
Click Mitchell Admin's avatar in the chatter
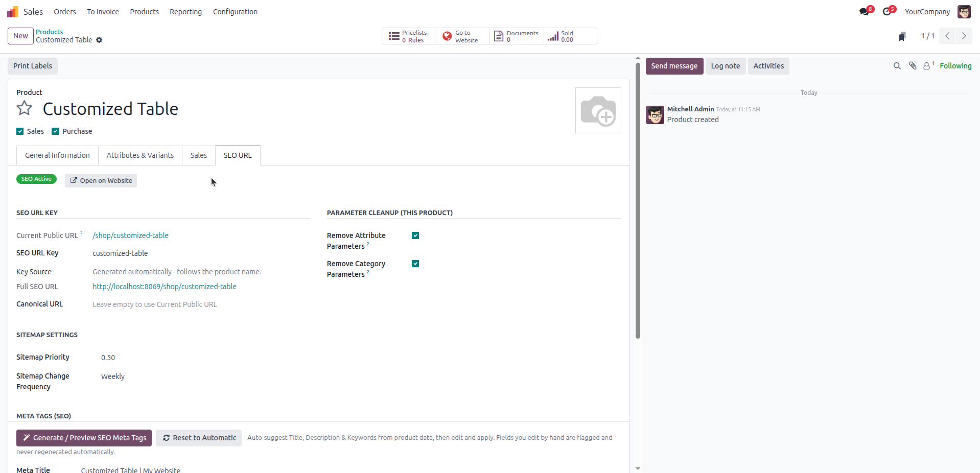[655, 115]
